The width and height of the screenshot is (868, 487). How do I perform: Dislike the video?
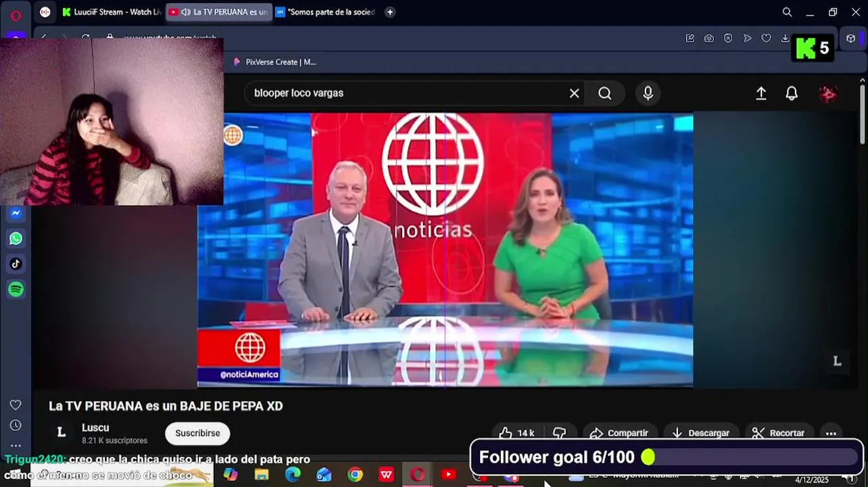pos(560,433)
